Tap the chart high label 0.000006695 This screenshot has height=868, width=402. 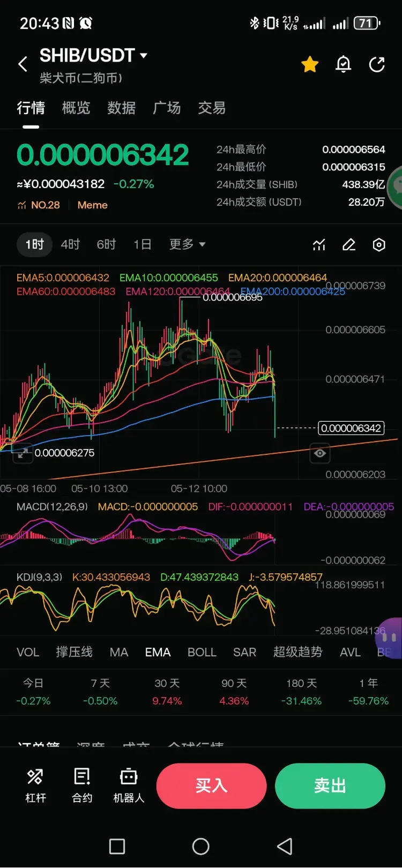(x=233, y=298)
